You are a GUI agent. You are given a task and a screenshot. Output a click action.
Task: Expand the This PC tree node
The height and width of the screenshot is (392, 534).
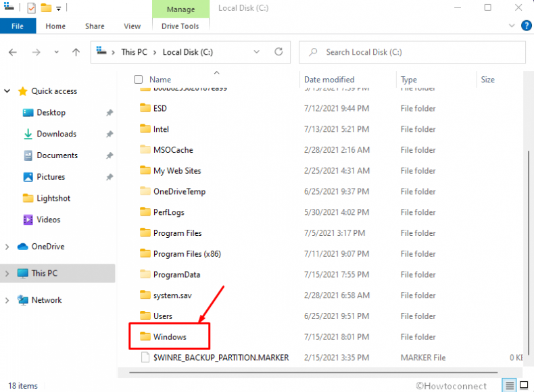point(7,273)
